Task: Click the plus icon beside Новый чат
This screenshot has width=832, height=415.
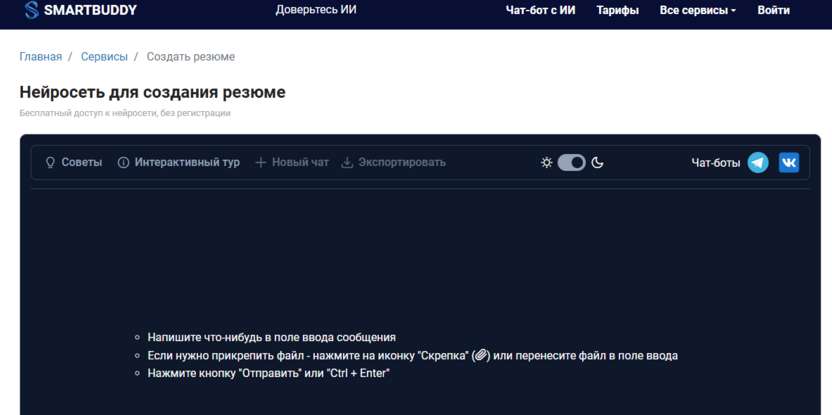Action: (x=261, y=162)
